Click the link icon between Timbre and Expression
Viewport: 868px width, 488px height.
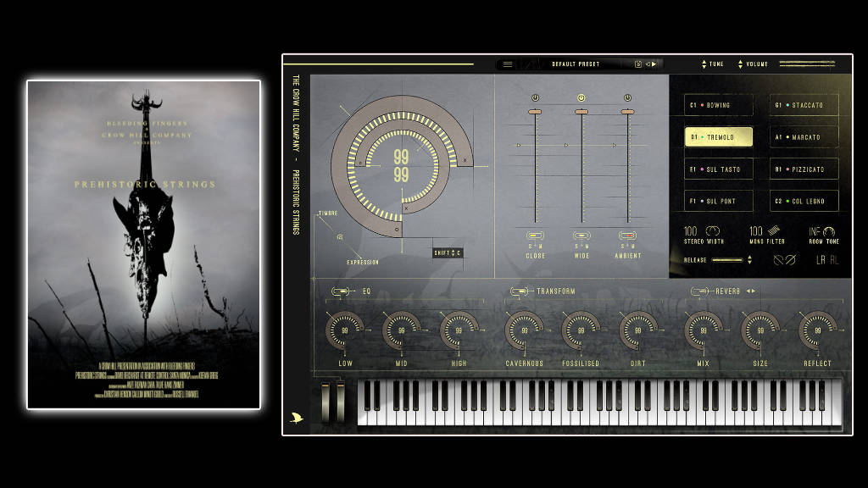tap(340, 237)
